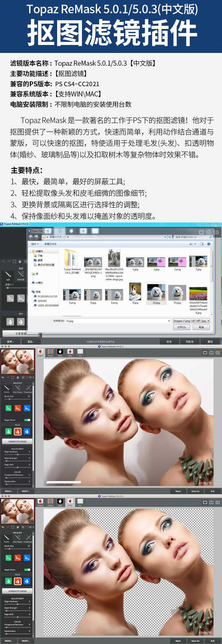Choose blue fill bucket in white-background ReMask window
The image size is (222, 644).
point(27,432)
